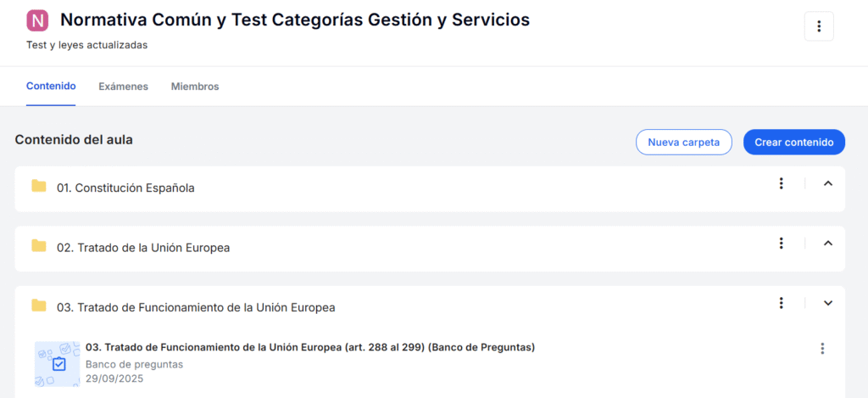This screenshot has height=398, width=868.
Task: Switch to the Miembros tab
Action: point(195,87)
